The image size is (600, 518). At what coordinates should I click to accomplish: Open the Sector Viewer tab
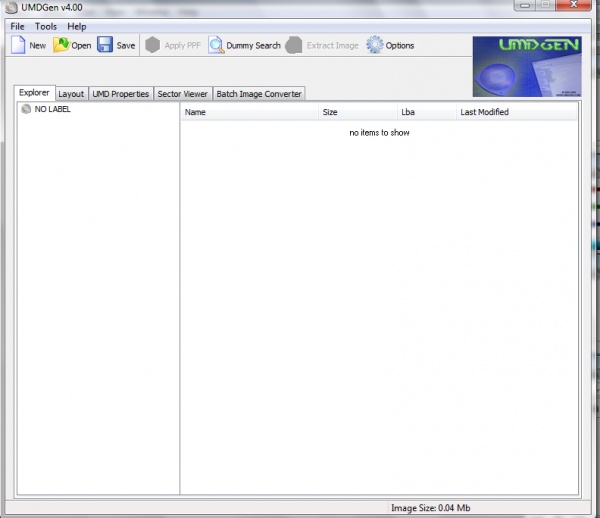(x=183, y=94)
